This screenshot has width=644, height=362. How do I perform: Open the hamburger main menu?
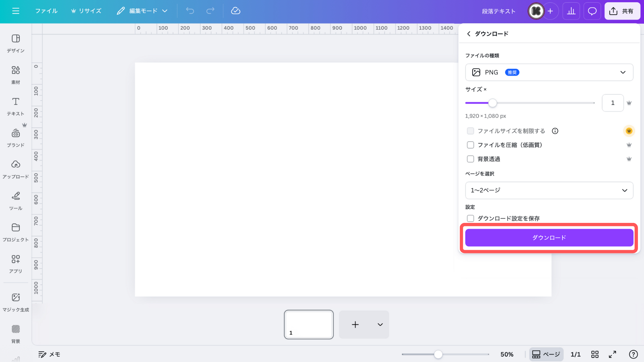(x=16, y=11)
